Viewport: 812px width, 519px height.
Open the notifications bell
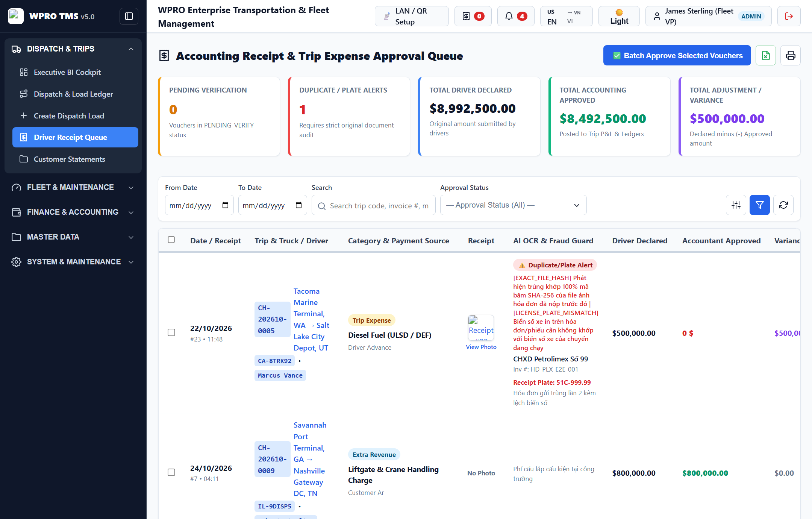[516, 16]
